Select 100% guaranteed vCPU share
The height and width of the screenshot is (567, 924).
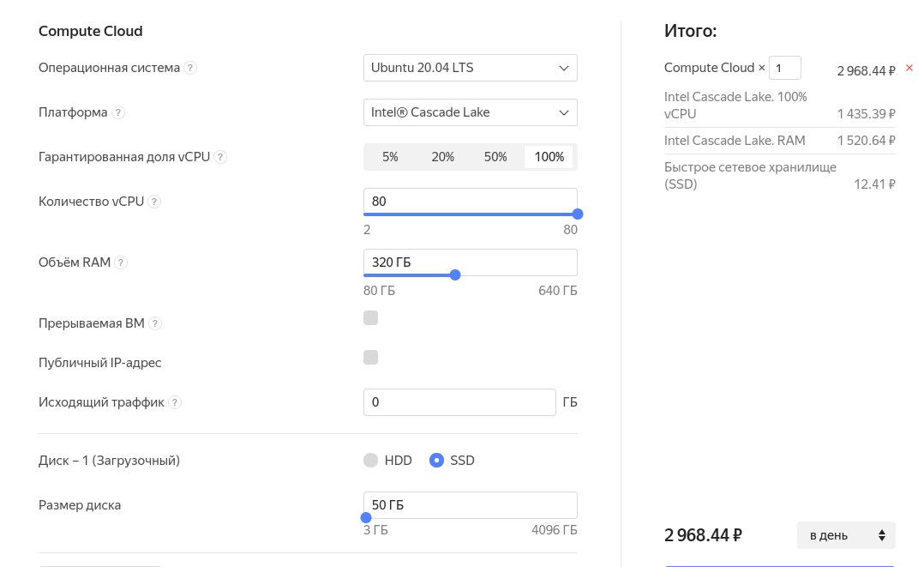(x=549, y=157)
